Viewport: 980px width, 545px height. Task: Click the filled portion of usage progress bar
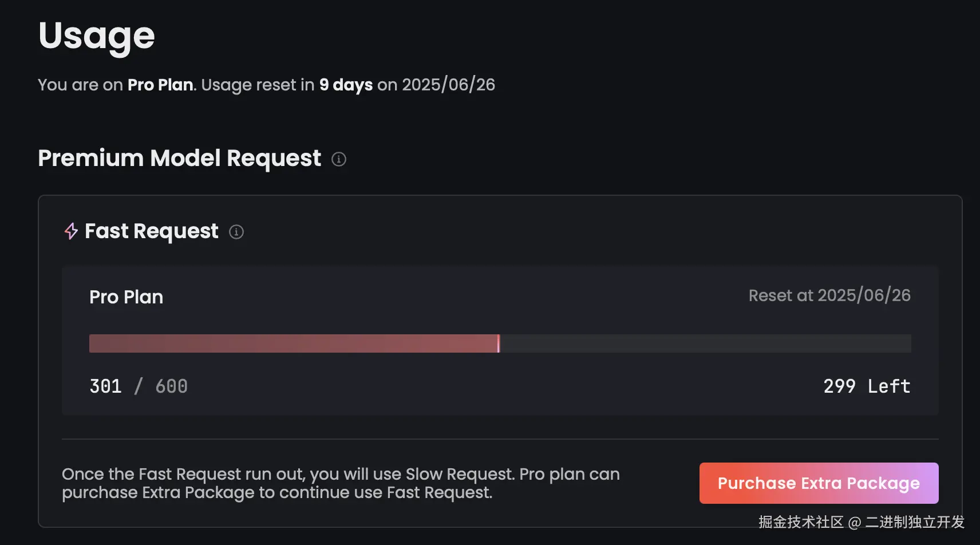294,343
